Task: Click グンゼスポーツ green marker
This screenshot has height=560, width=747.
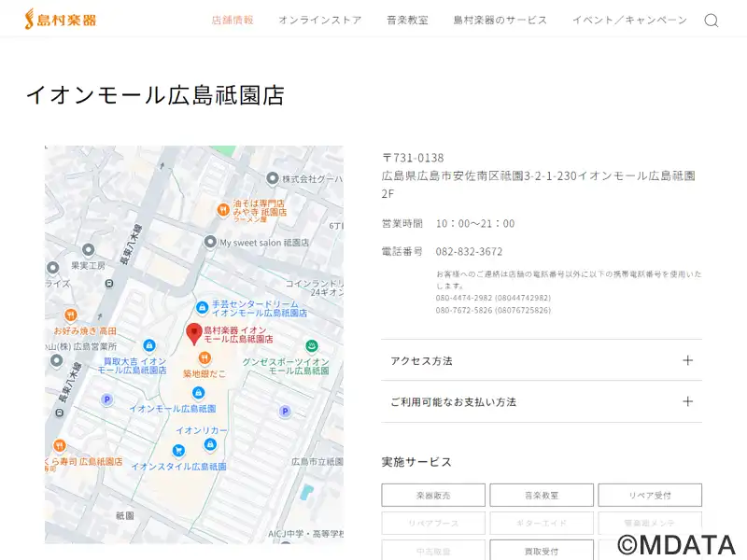Action: pos(312,346)
